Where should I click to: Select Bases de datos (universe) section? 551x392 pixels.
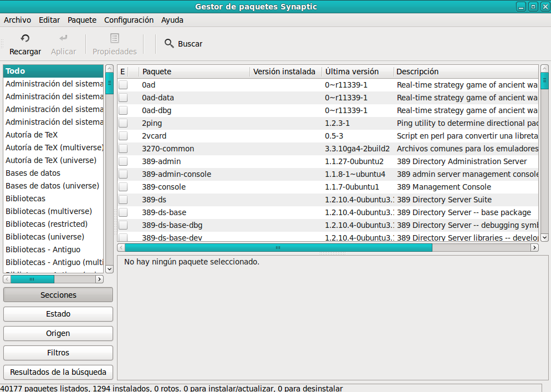(53, 186)
